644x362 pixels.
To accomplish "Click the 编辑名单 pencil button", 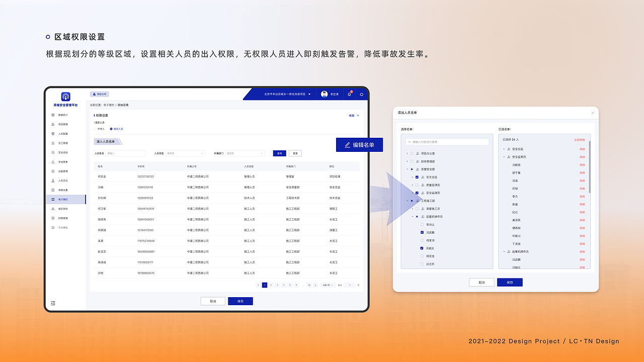I will (359, 145).
